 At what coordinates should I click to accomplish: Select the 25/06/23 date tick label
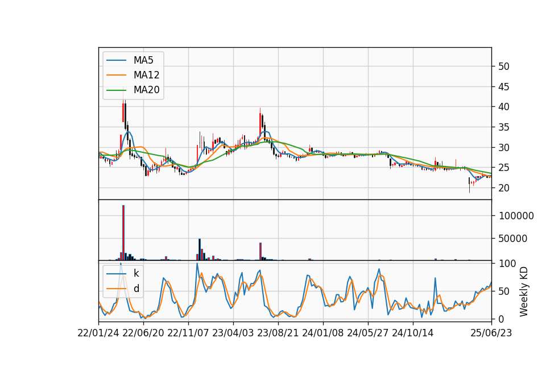pos(491,333)
